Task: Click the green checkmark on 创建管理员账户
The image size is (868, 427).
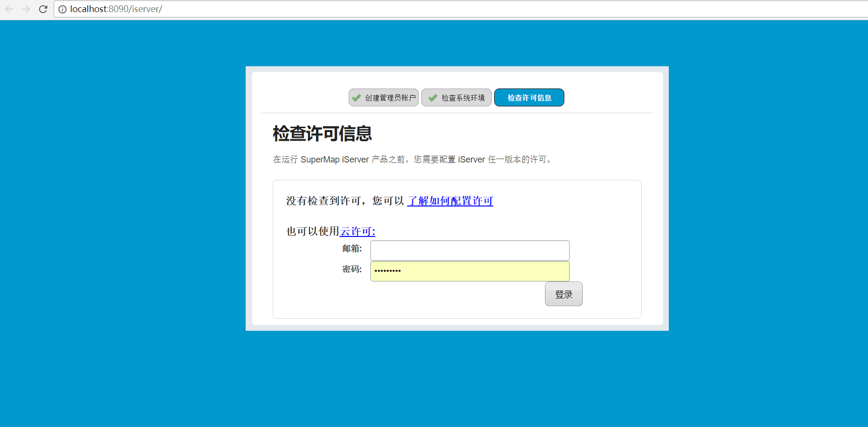Action: click(356, 98)
